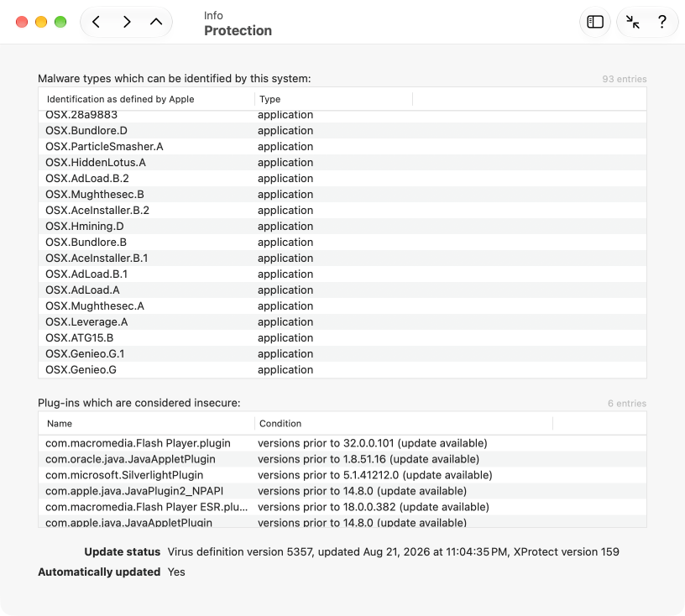Select the OSX.AceInstaller.B.2 row

click(x=342, y=210)
